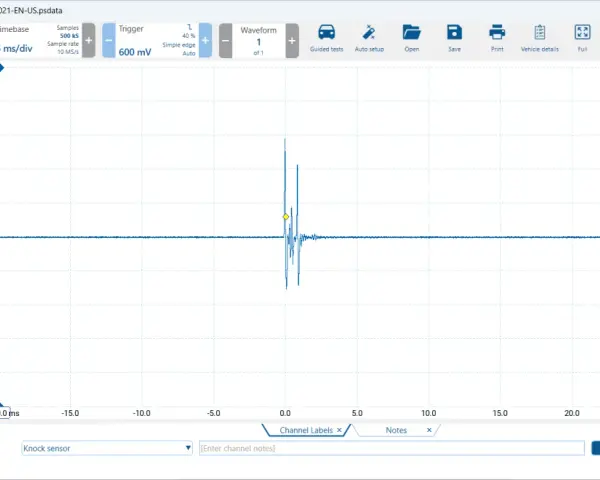
Task: Click the Enter channel notes field
Action: click(x=392, y=448)
